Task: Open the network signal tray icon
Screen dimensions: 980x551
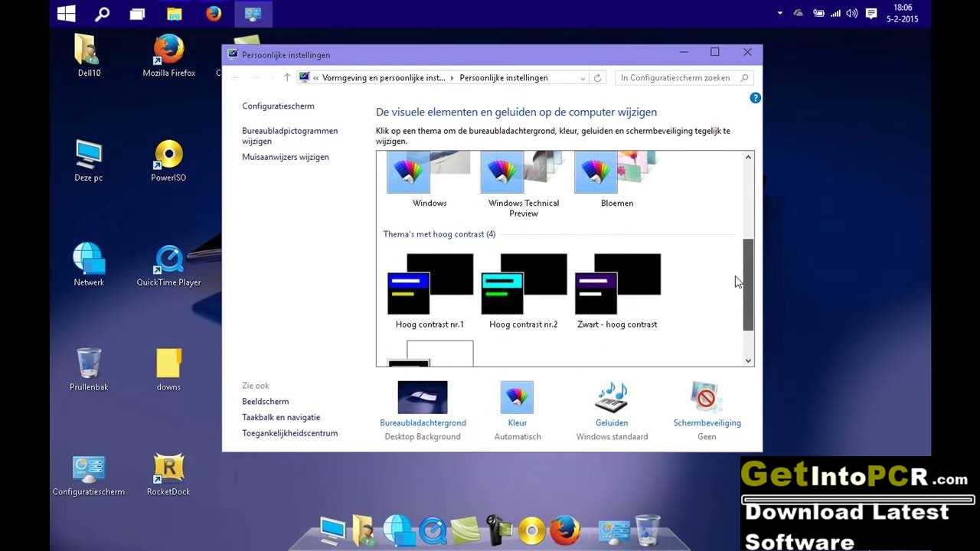Action: (x=835, y=13)
